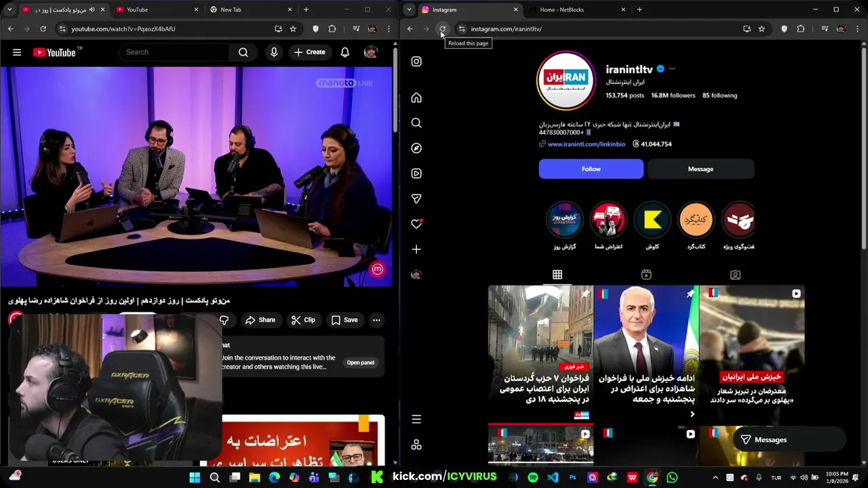The width and height of the screenshot is (868, 488).
Task: Open iranintltv profile options three dots
Action: (672, 68)
